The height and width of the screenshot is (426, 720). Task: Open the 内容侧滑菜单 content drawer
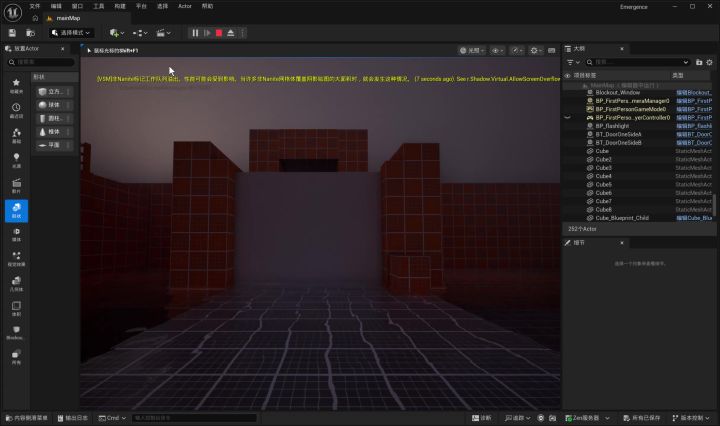pyautogui.click(x=27, y=418)
